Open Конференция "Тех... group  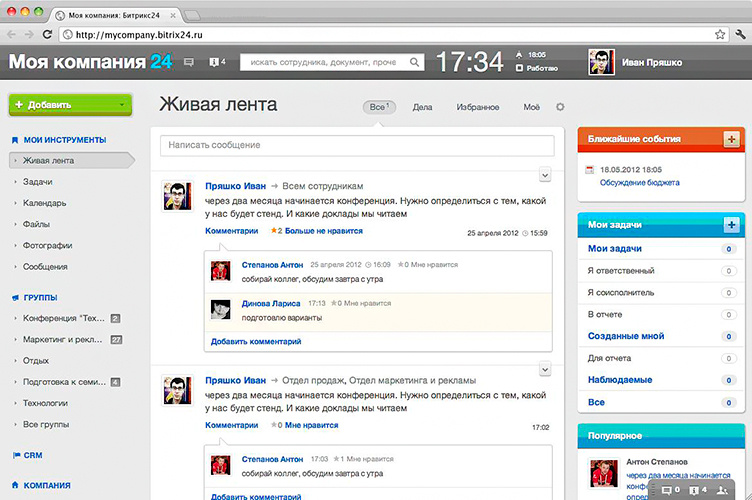(x=64, y=318)
